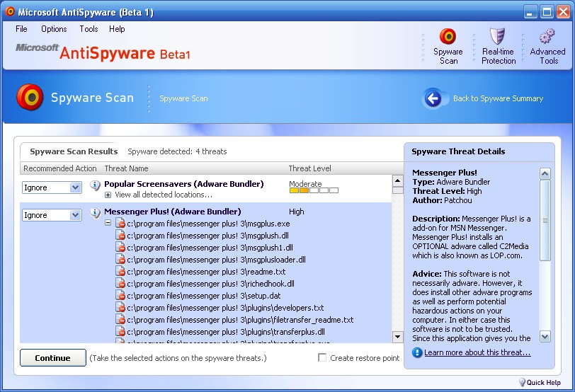
Task: Click file icon for msgplush.dll
Action: (120, 235)
